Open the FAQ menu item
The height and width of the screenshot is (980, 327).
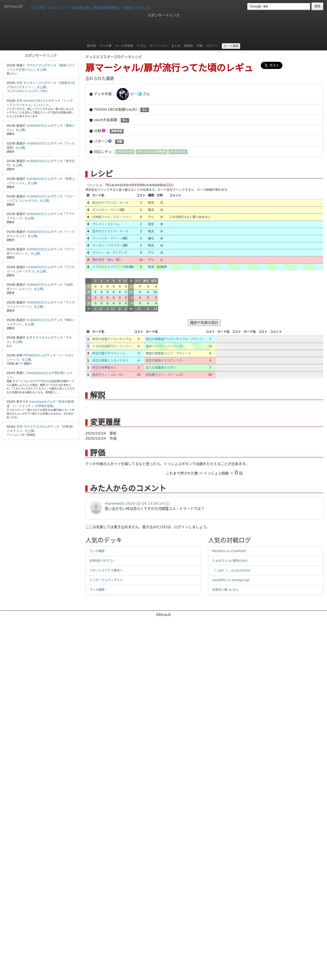pos(142,46)
